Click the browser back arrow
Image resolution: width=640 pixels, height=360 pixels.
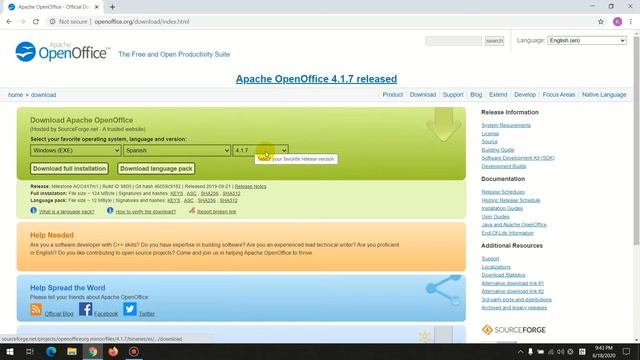(x=9, y=22)
